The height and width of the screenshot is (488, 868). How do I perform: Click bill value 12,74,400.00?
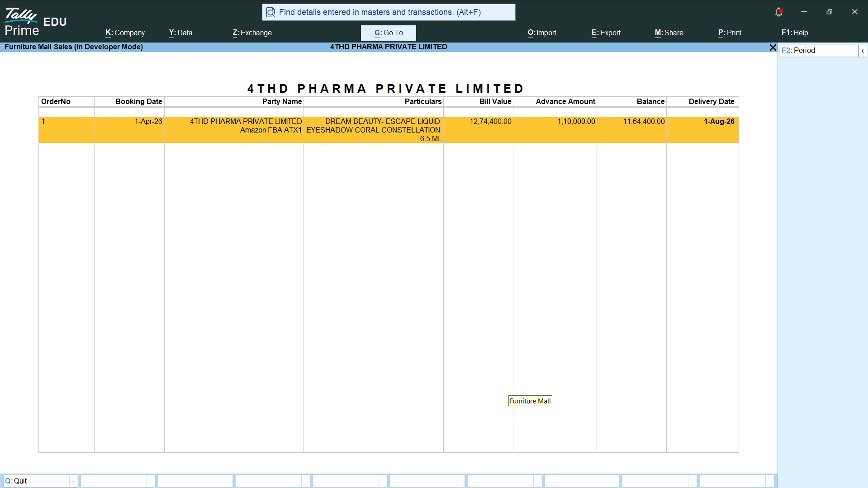pyautogui.click(x=490, y=122)
